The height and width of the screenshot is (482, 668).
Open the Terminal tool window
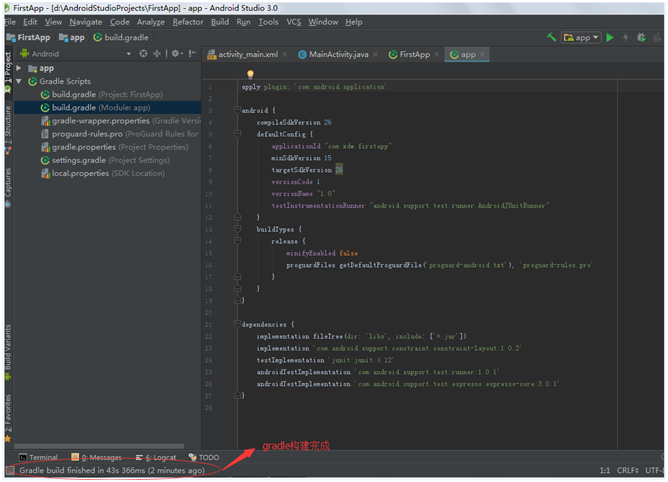42,457
